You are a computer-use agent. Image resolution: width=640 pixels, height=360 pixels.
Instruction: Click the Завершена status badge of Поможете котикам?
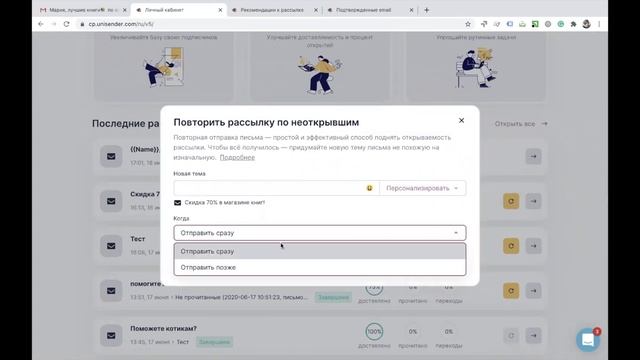tap(214, 342)
